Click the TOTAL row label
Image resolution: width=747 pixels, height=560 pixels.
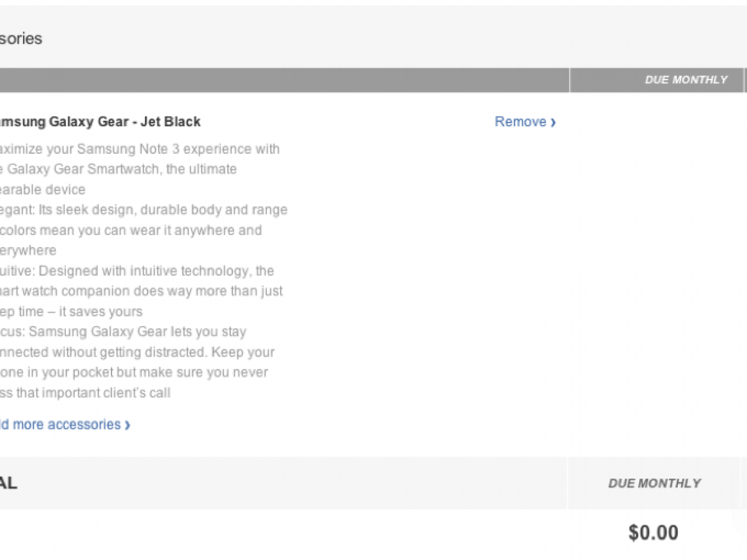pyautogui.click(x=8, y=483)
